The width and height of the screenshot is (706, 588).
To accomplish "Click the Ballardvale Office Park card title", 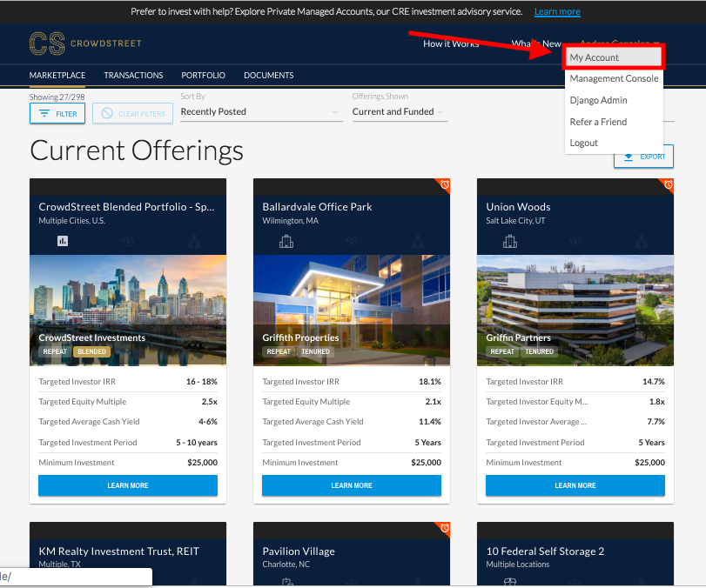I will [318, 207].
